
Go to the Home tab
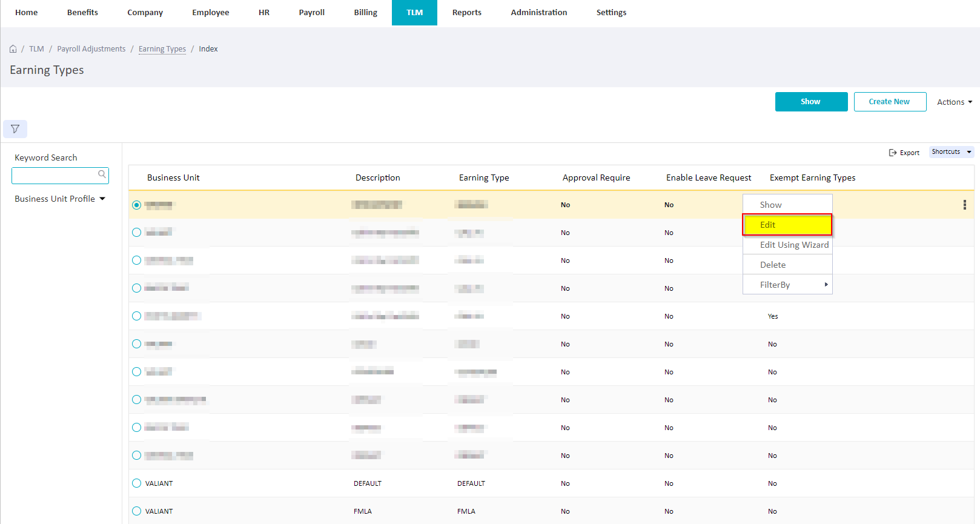27,13
